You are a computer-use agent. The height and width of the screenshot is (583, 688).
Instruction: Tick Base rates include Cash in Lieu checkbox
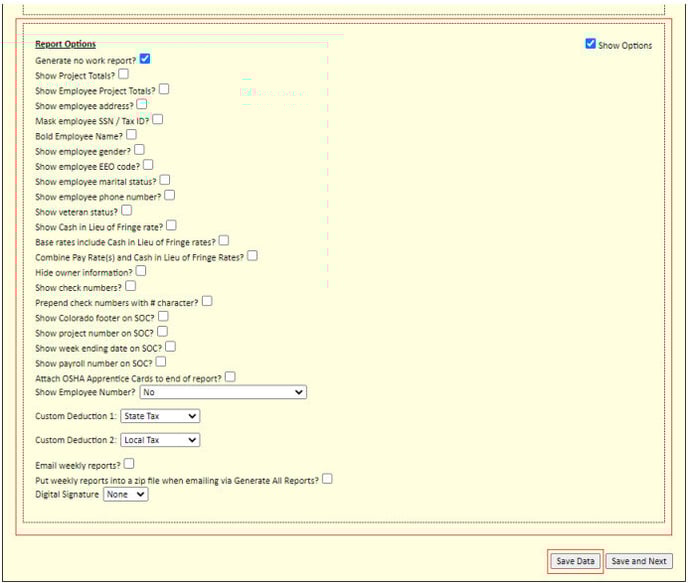(224, 240)
